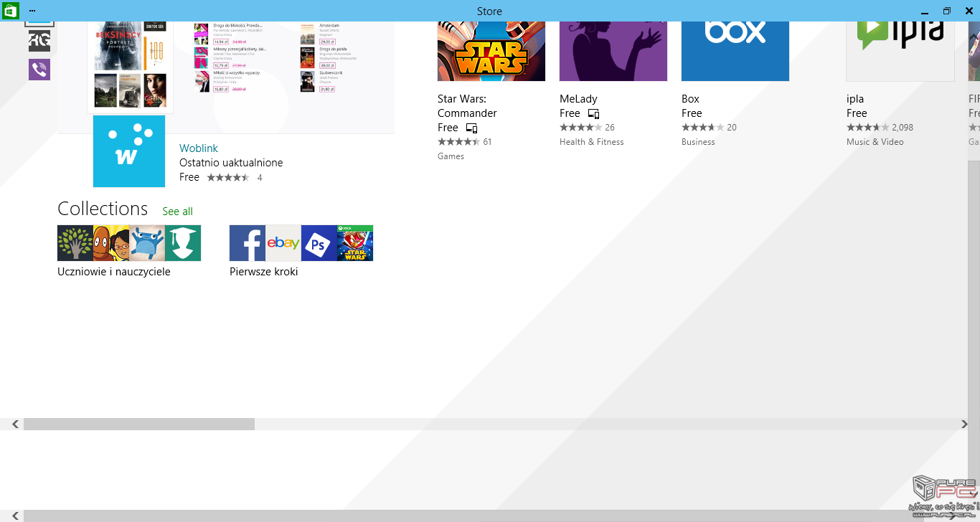Image resolution: width=980 pixels, height=522 pixels.
Task: Follow the Woblink title link
Action: [199, 148]
